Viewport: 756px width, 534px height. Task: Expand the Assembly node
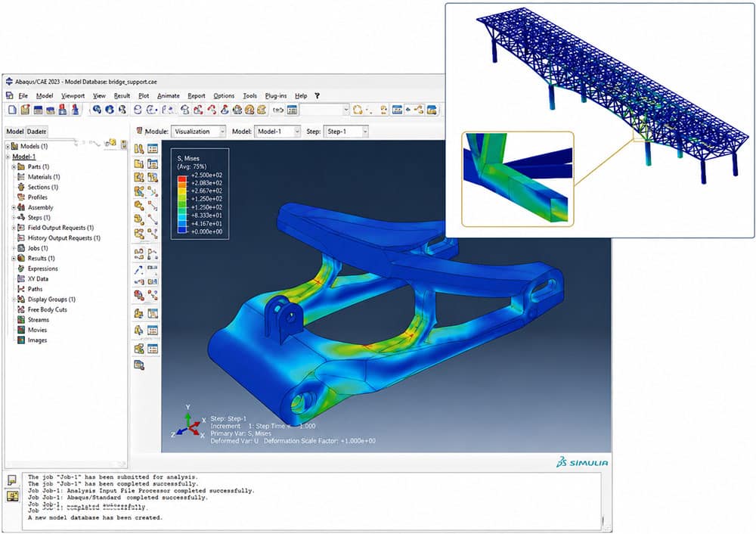pos(14,207)
